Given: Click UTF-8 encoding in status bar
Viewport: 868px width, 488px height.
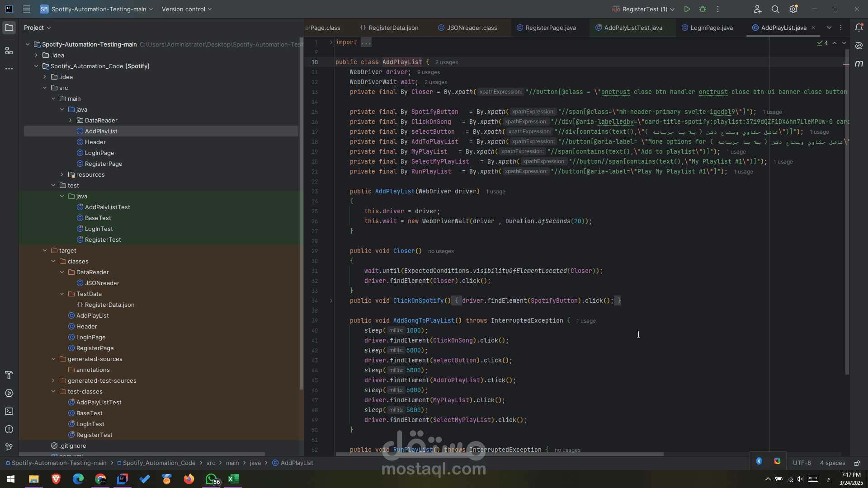Looking at the screenshot, I should 802,463.
